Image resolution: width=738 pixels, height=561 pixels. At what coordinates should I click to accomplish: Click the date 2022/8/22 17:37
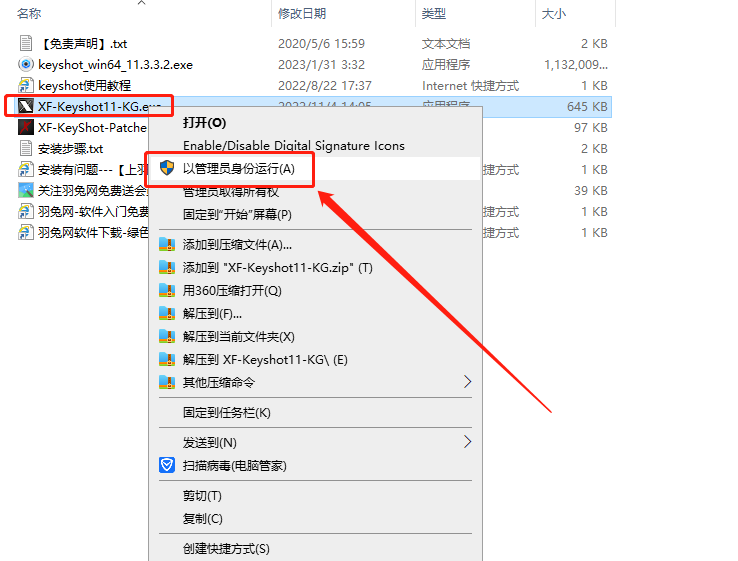click(325, 86)
